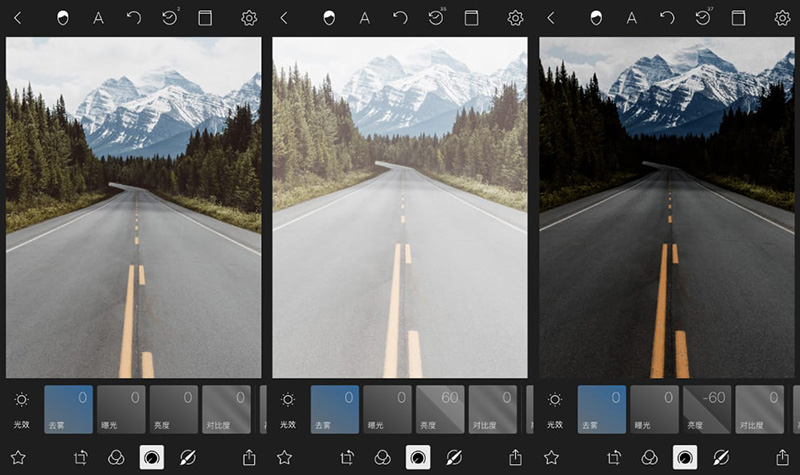Screen dimensions: 800x475
Task: Switch to filters tab in middle editor
Action: [x=382, y=457]
